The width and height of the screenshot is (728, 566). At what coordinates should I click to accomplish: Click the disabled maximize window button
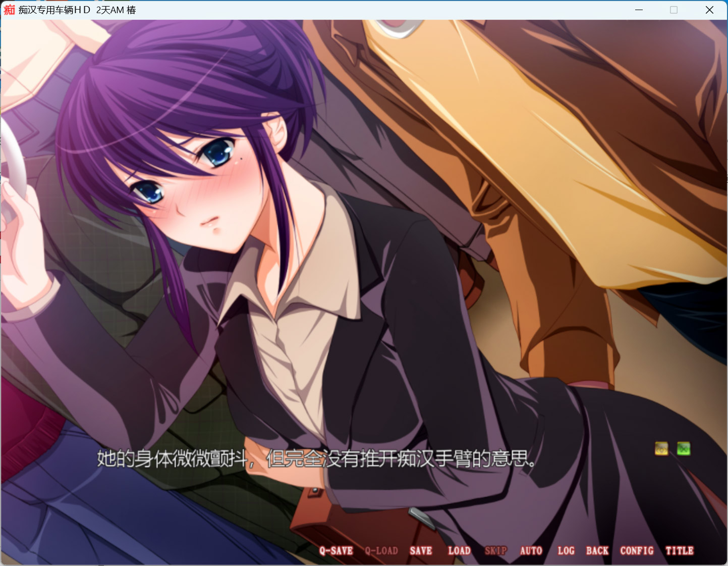point(674,10)
